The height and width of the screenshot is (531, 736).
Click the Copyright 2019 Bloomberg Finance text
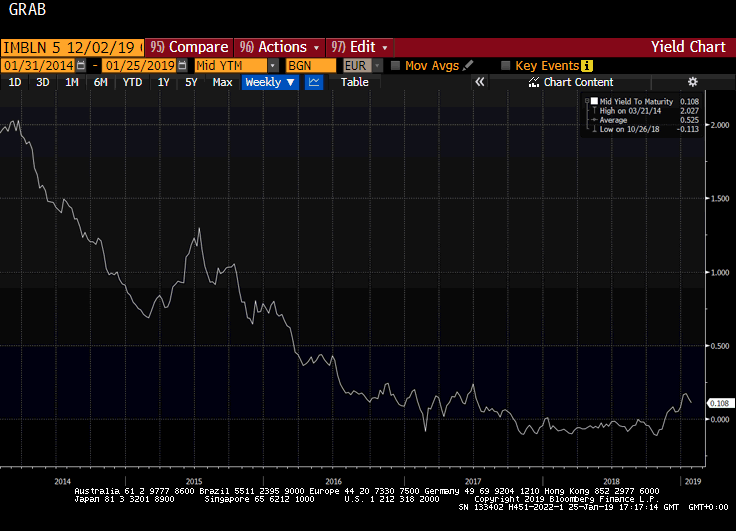(x=567, y=499)
